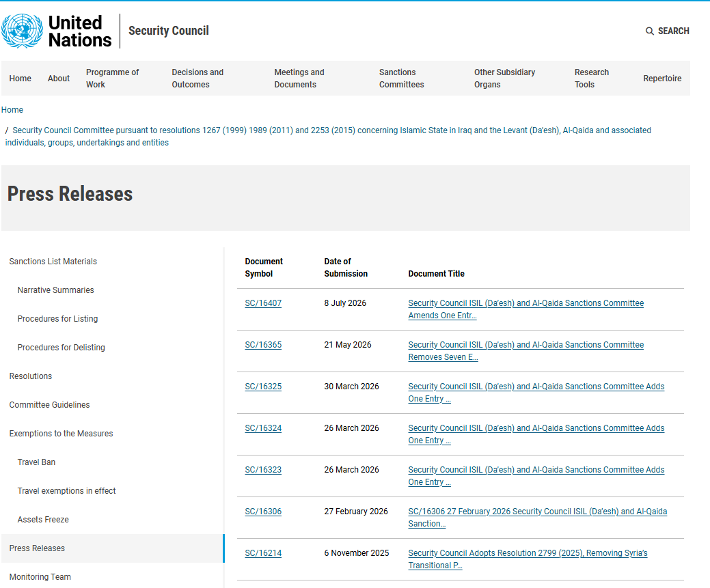Viewport: 710px width, 588px height.
Task: Open SC/16323 row's 'Adds One Entry' title
Action: click(x=536, y=476)
